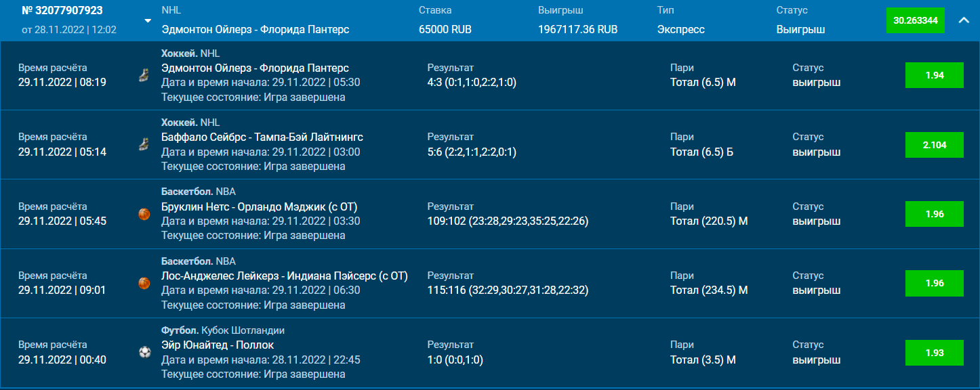Viewport: 980px width, 390px height.
Task: Click bet Тотал (6.5) М
Action: tap(703, 83)
